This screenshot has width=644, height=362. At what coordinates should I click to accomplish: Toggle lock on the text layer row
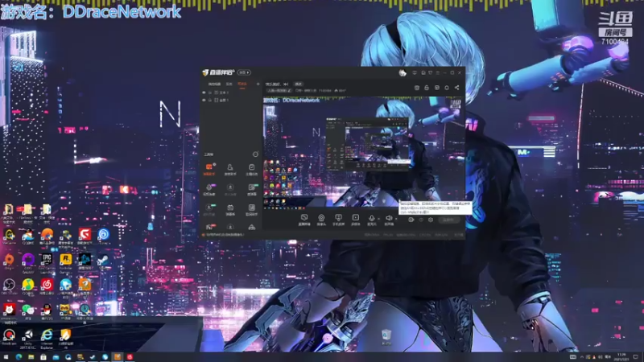pyautogui.click(x=210, y=93)
